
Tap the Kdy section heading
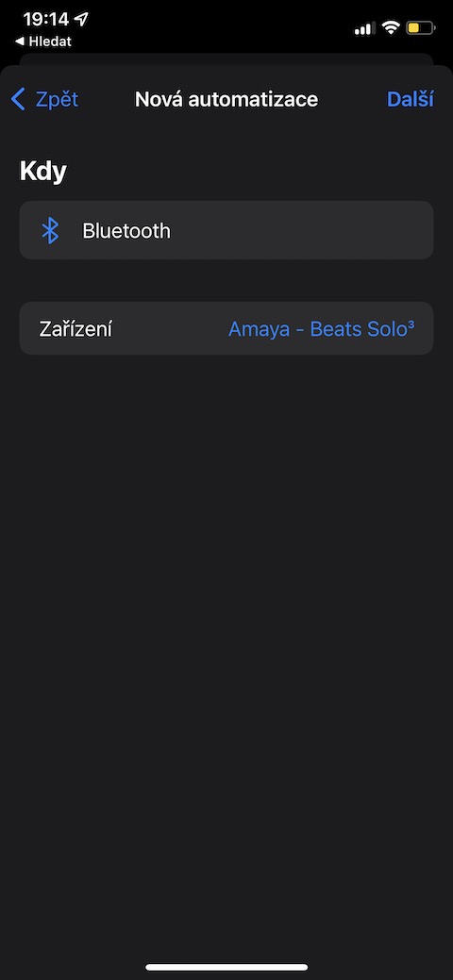42,172
